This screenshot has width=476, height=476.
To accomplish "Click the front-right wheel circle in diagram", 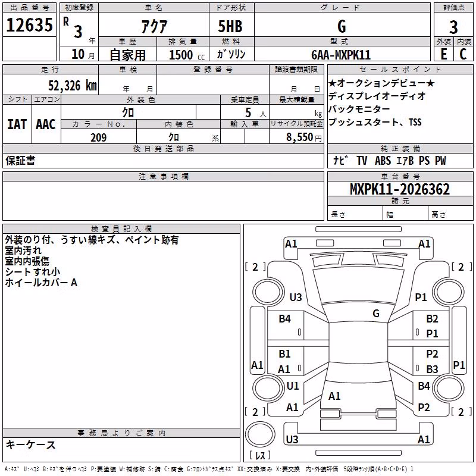I will [448, 292].
